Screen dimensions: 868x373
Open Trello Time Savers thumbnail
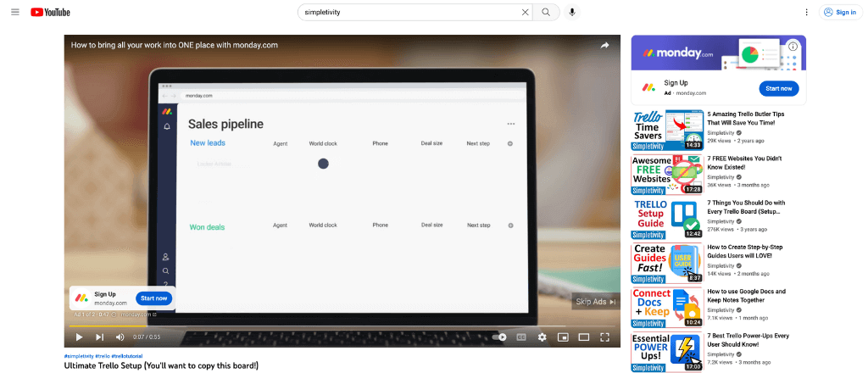click(667, 130)
